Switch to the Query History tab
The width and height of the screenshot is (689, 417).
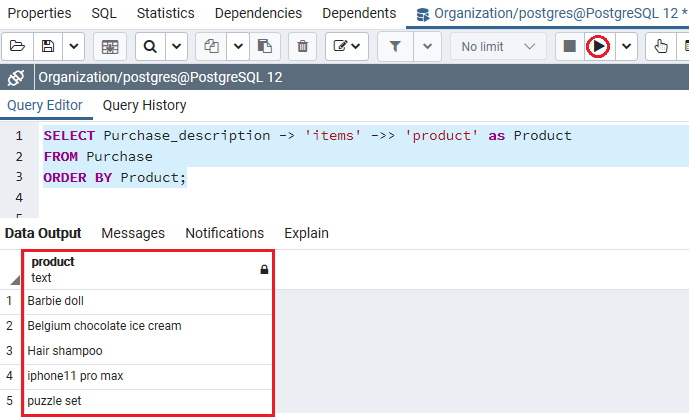pos(144,105)
